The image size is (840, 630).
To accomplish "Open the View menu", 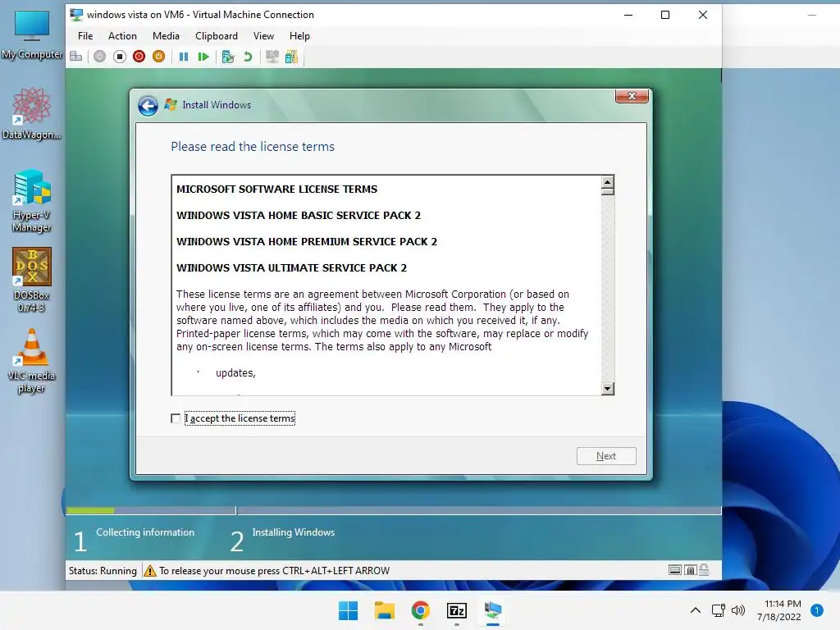I will point(263,36).
